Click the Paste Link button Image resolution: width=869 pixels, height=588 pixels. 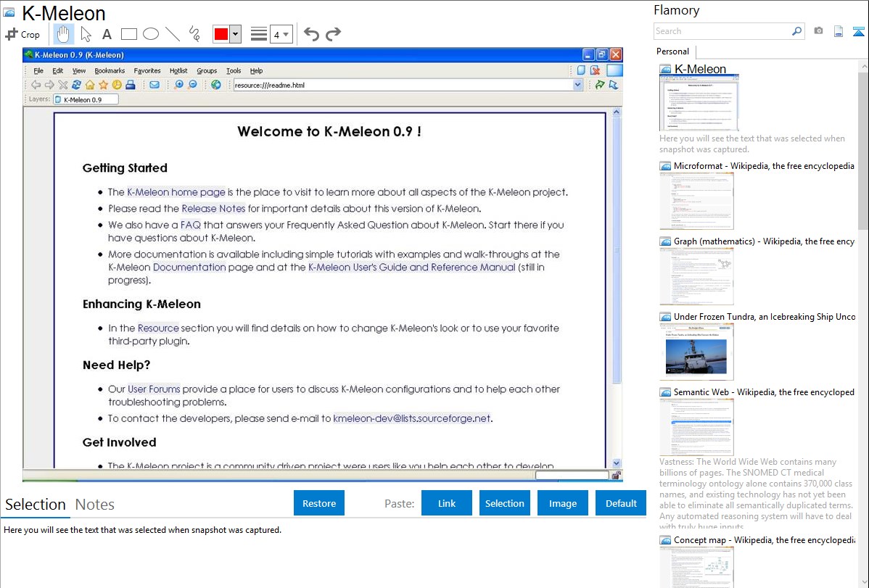click(x=447, y=503)
